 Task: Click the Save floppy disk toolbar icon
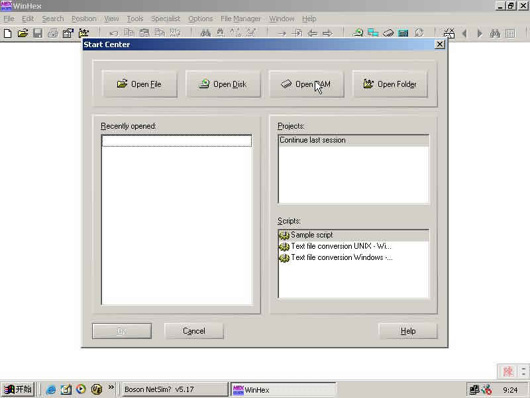[x=38, y=33]
